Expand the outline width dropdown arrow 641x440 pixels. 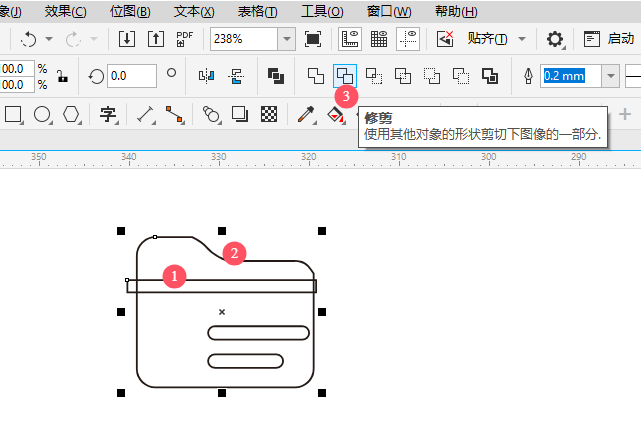tap(611, 76)
